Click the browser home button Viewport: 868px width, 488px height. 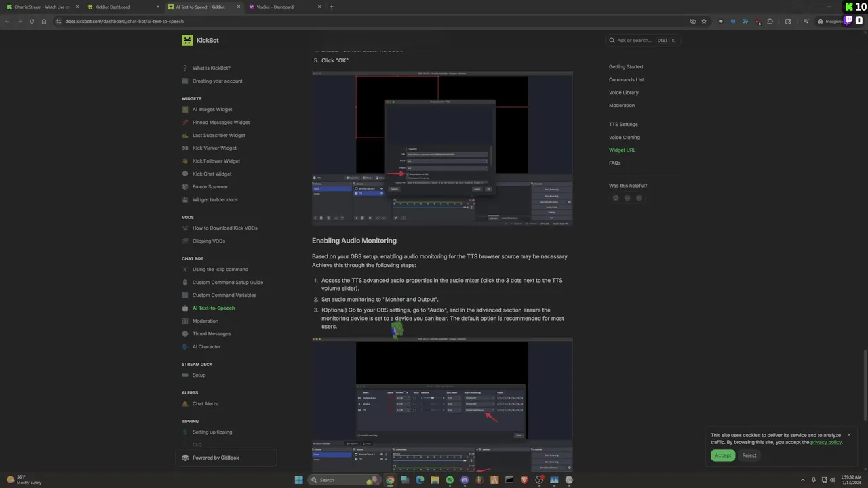click(x=44, y=22)
